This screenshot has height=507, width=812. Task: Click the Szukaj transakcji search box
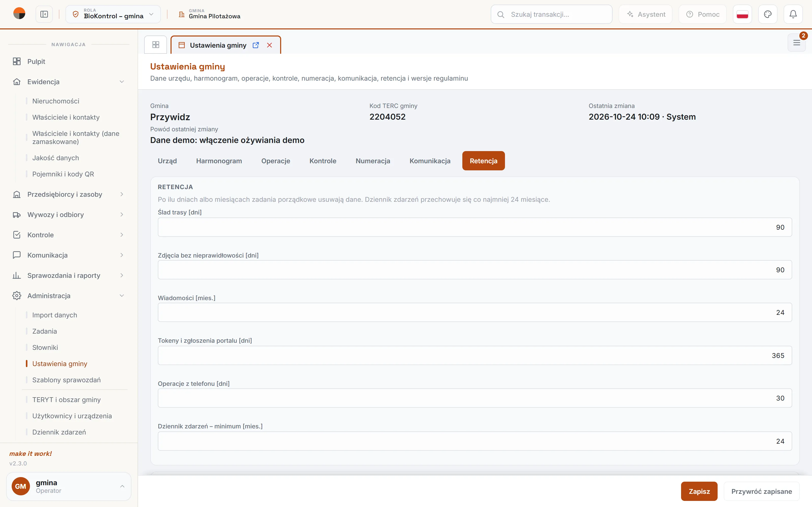tap(551, 14)
